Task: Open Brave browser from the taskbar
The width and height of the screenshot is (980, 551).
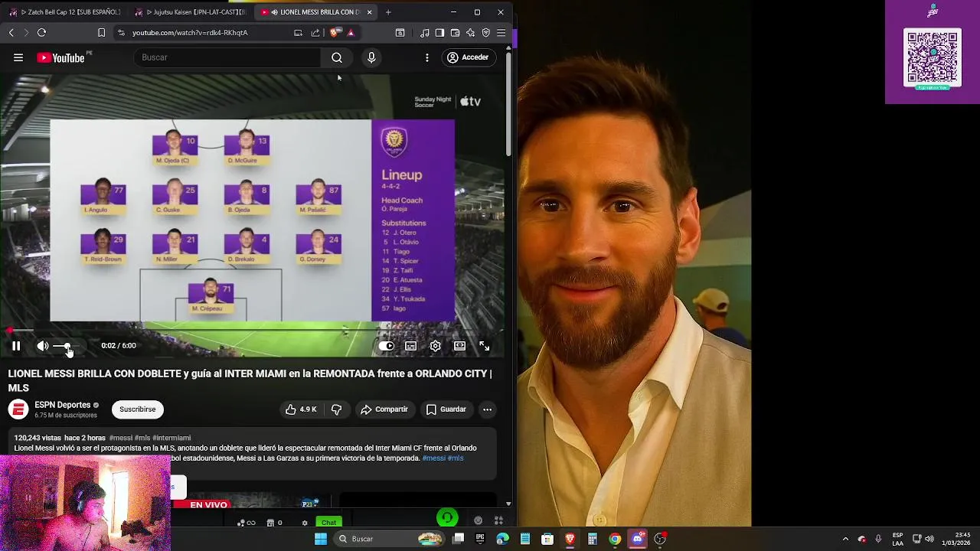Action: 570,539
